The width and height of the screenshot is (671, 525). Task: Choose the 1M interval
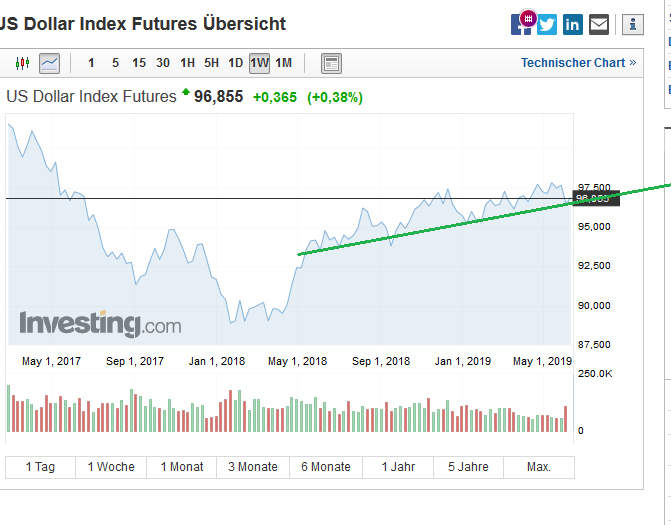tap(283, 63)
